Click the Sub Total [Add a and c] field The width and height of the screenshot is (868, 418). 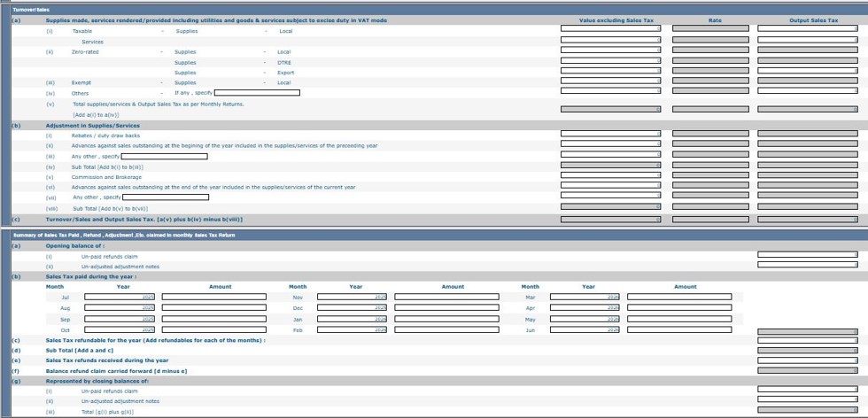tap(808, 351)
